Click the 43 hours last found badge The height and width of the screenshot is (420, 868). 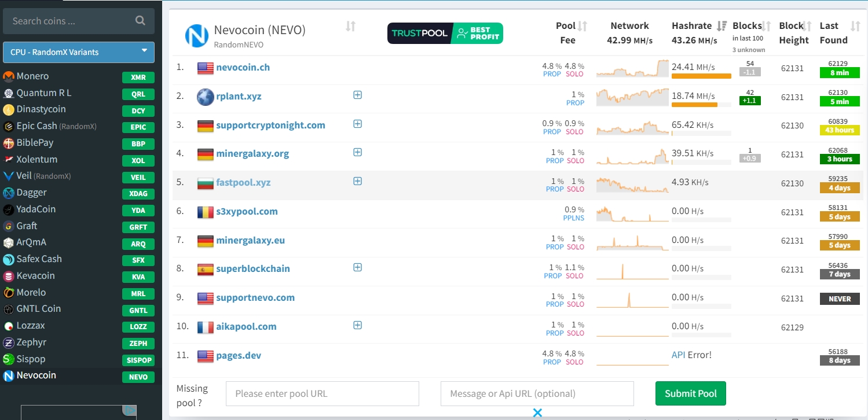point(840,130)
